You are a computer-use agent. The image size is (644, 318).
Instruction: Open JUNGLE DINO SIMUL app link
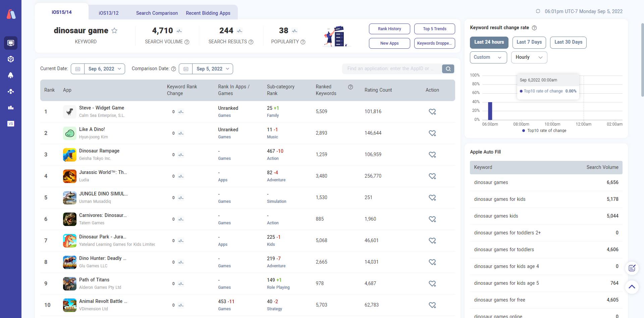[x=103, y=194]
